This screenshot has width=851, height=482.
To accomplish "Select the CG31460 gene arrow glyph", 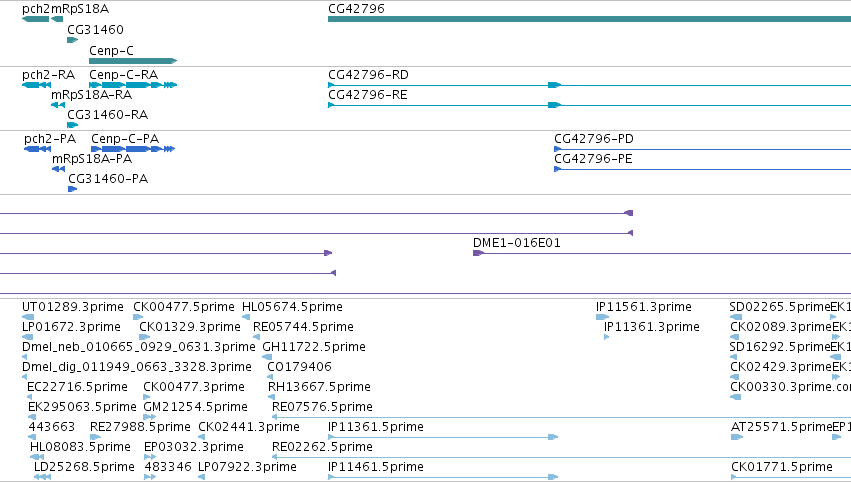I will click(73, 40).
